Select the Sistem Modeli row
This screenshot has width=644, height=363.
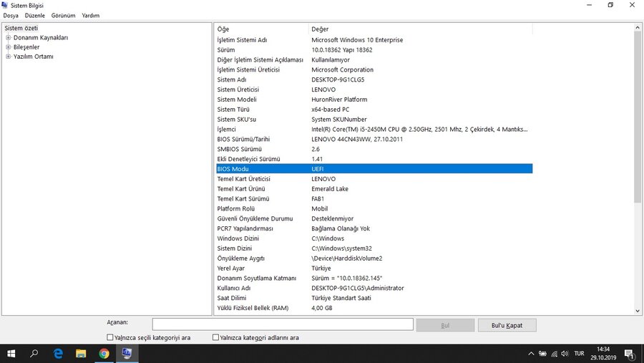(x=374, y=99)
